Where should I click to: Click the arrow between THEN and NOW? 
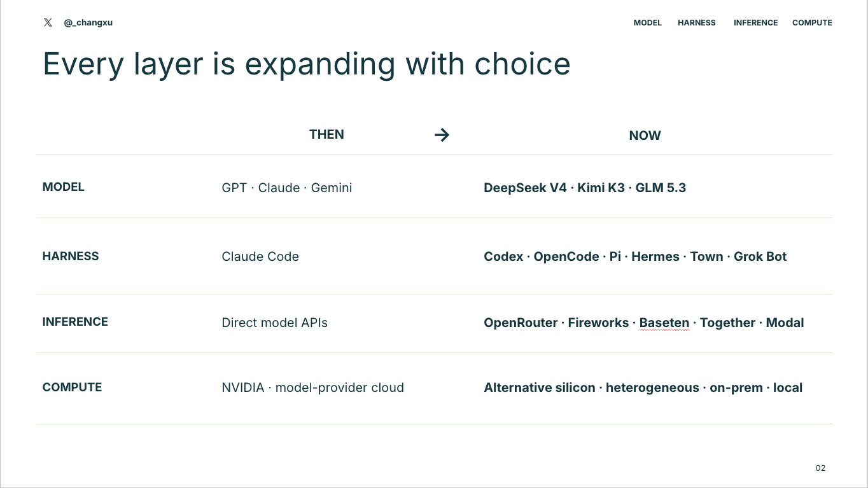[442, 134]
